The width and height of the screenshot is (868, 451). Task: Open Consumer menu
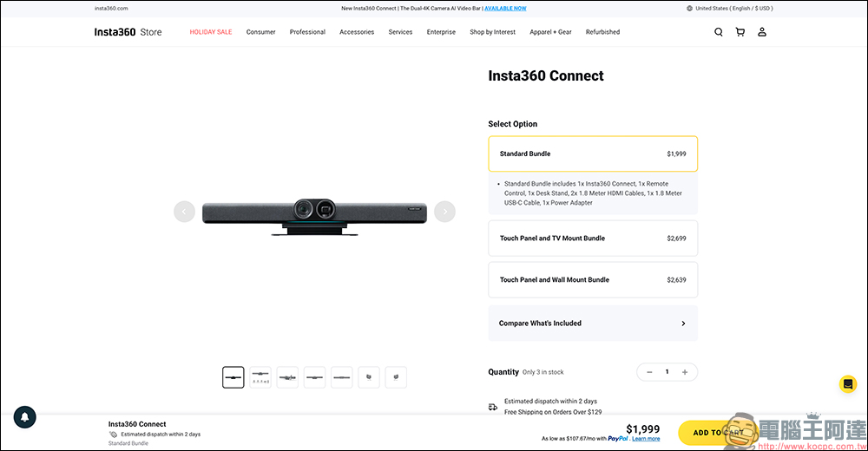[x=260, y=32]
